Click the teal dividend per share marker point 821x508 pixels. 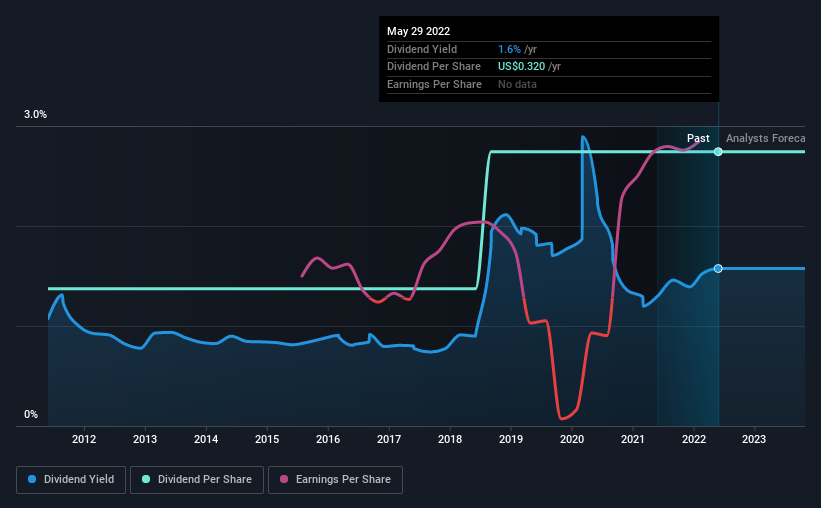click(718, 152)
